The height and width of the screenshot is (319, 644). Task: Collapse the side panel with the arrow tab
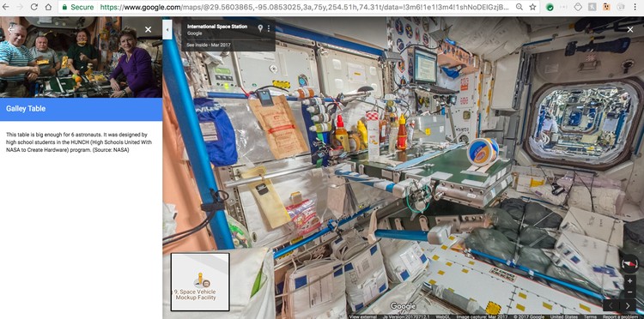point(167,29)
